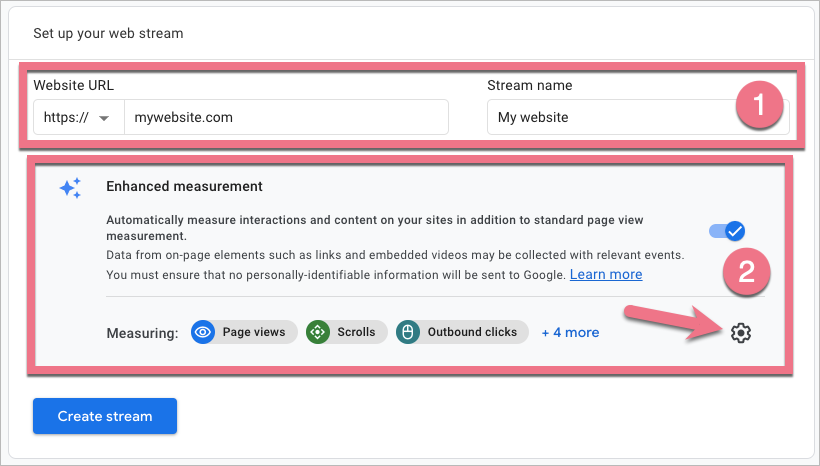Click the mywebsite.com URL field
This screenshot has height=466, width=820.
click(x=286, y=117)
